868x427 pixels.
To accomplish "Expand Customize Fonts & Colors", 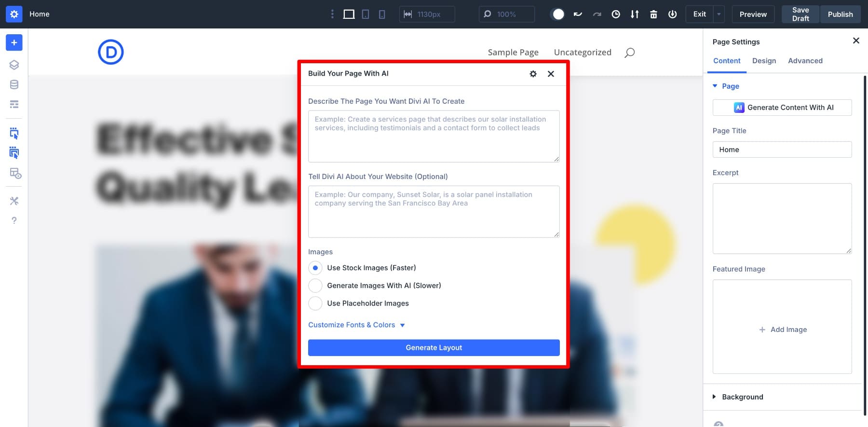I will [x=356, y=325].
